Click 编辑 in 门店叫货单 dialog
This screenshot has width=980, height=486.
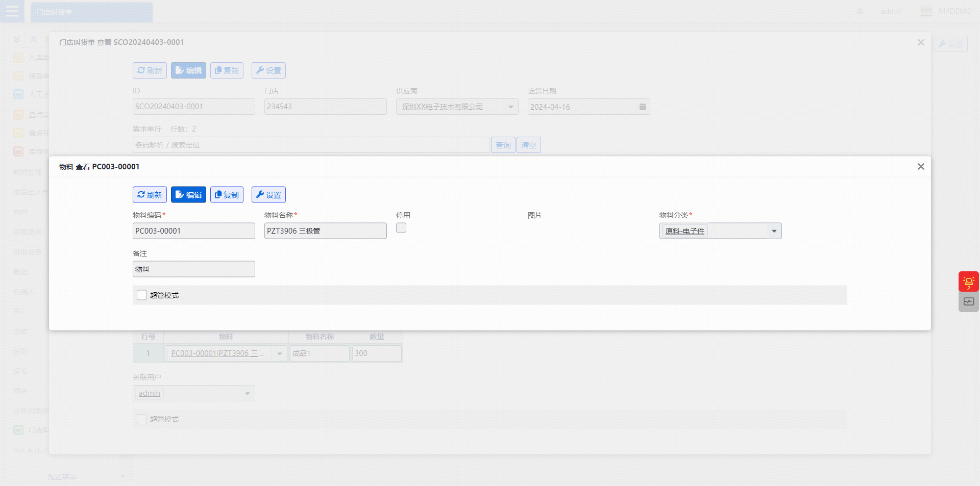(x=188, y=70)
